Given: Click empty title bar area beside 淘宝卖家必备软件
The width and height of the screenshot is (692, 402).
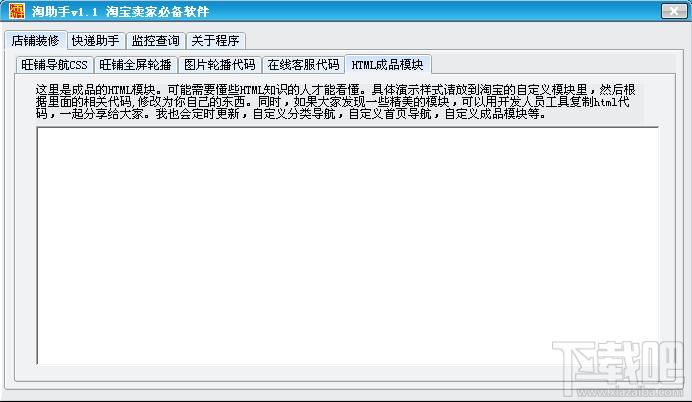Looking at the screenshot, I should click(x=432, y=11).
